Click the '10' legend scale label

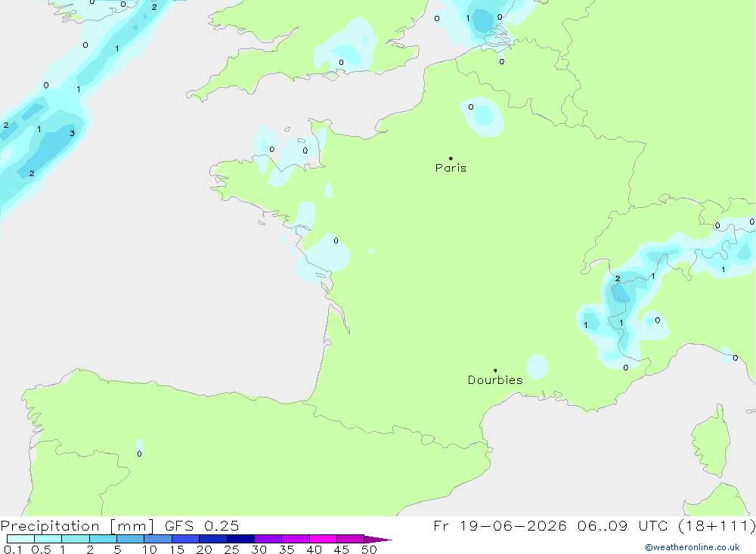(150, 549)
